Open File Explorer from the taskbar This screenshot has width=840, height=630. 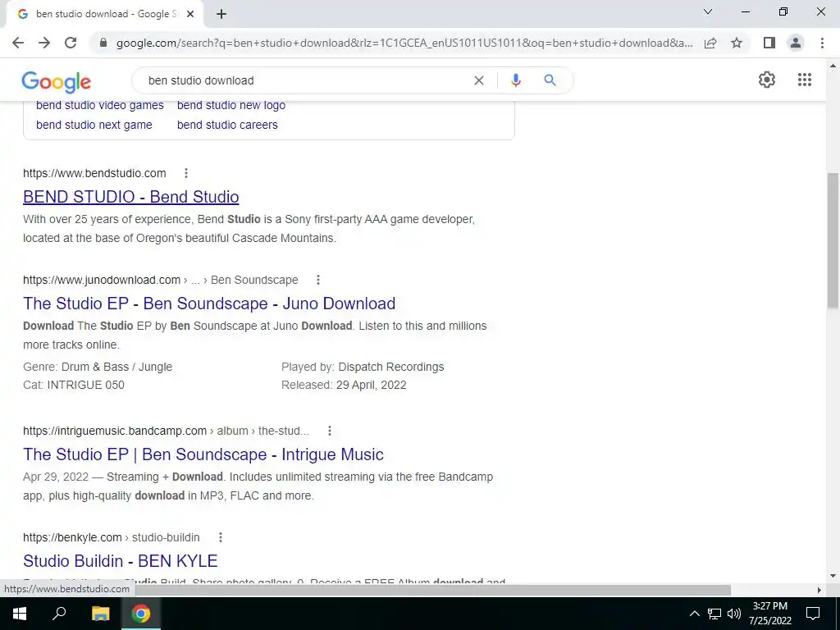100,614
